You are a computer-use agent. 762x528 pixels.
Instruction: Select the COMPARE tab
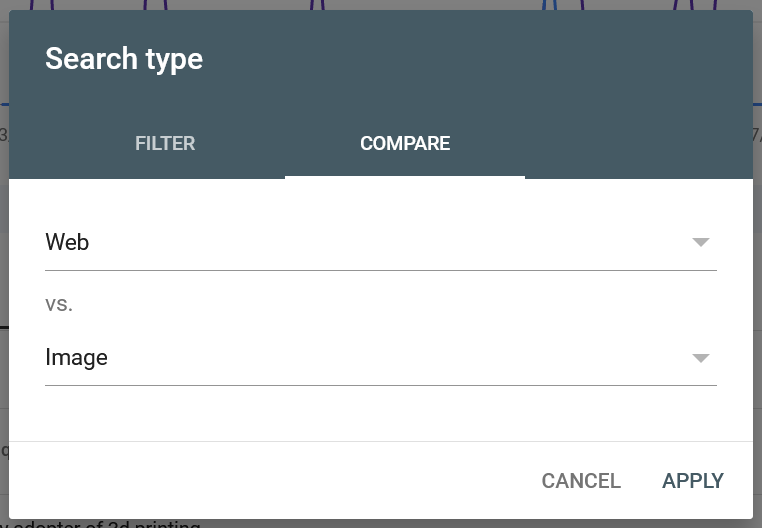[405, 144]
